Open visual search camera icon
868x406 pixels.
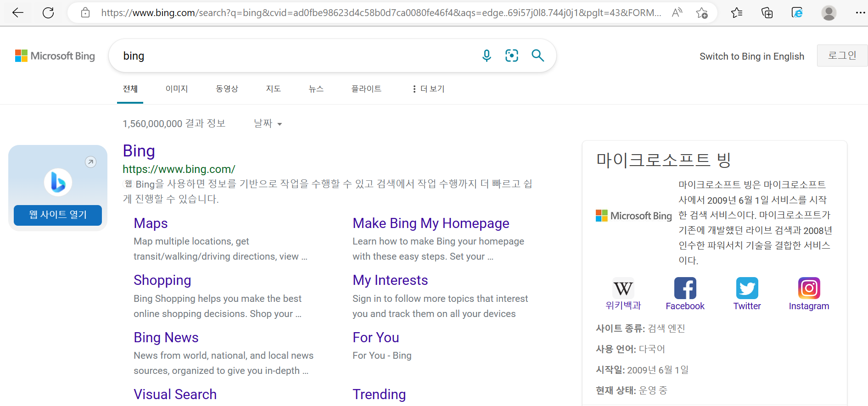coord(512,56)
